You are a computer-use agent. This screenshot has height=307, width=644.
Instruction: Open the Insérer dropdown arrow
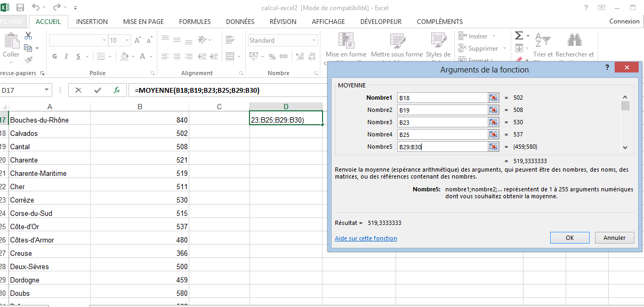click(494, 36)
